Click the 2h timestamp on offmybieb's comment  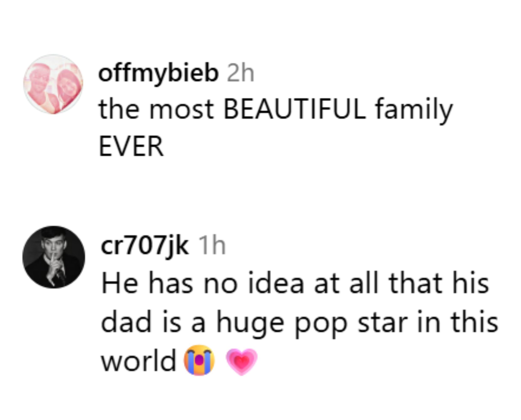[x=240, y=74]
